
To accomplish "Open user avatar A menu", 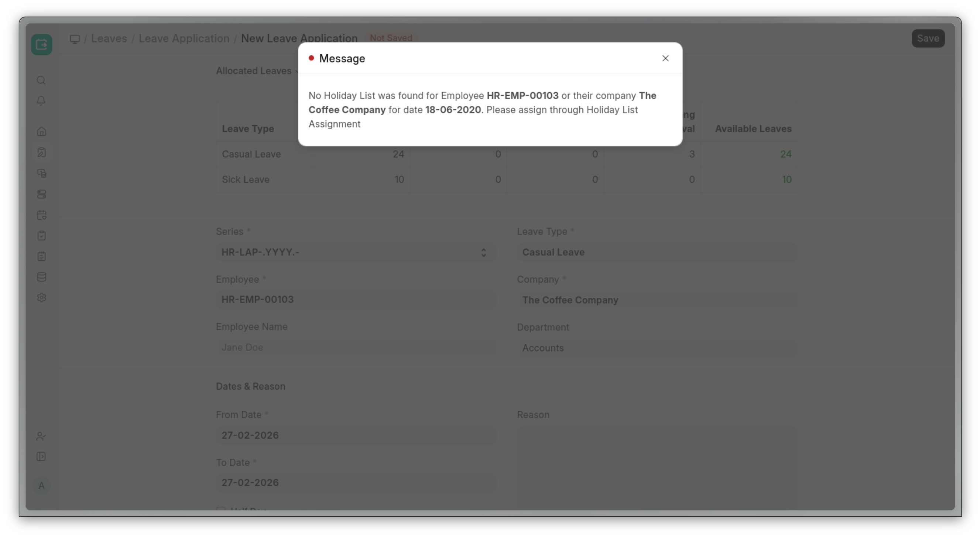I will (x=41, y=486).
